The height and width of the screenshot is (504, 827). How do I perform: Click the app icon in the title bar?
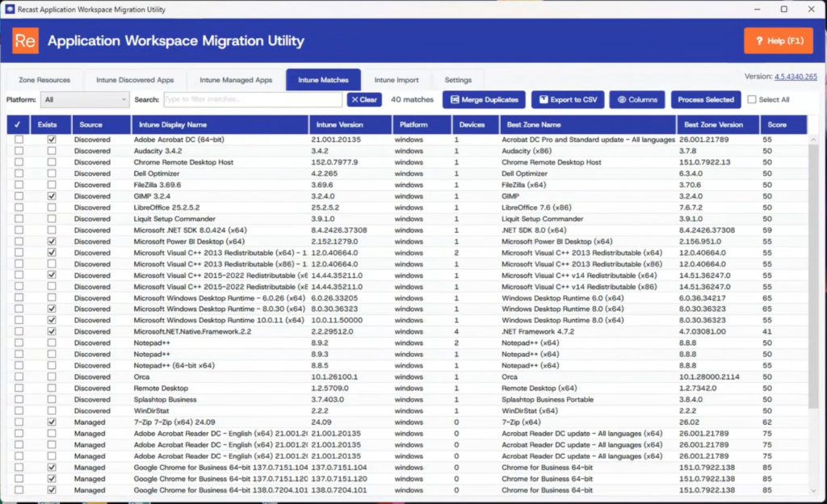10,9
